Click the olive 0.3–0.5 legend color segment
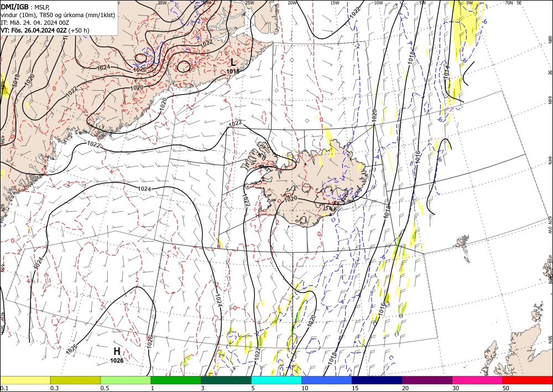Image resolution: width=553 pixels, height=392 pixels. point(75,380)
